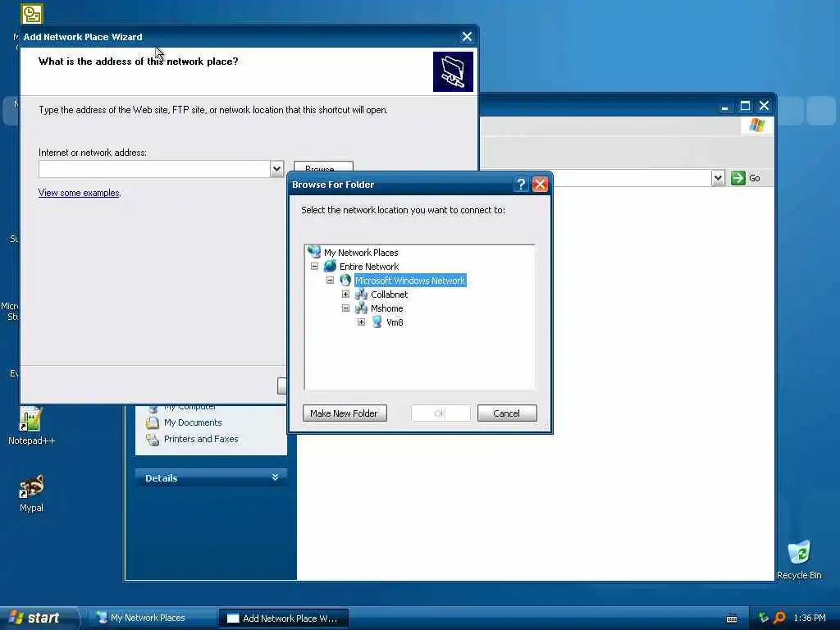Cancel the Browse For Folder dialog

click(507, 413)
